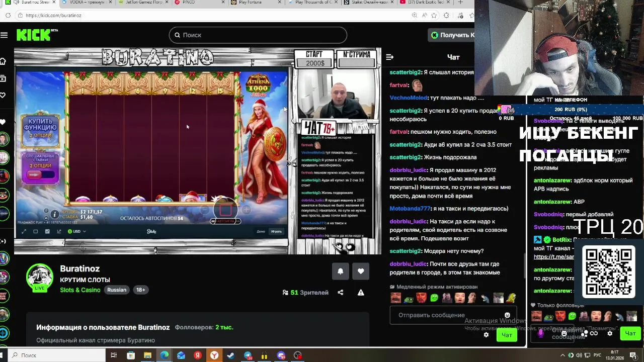
Task: Switch to Stake browser tab
Action: tap(369, 3)
